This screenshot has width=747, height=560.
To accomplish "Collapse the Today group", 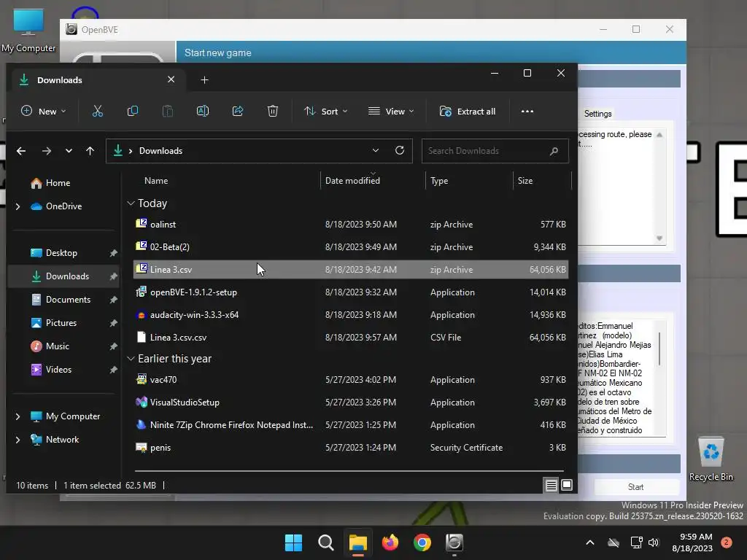I will tap(131, 203).
